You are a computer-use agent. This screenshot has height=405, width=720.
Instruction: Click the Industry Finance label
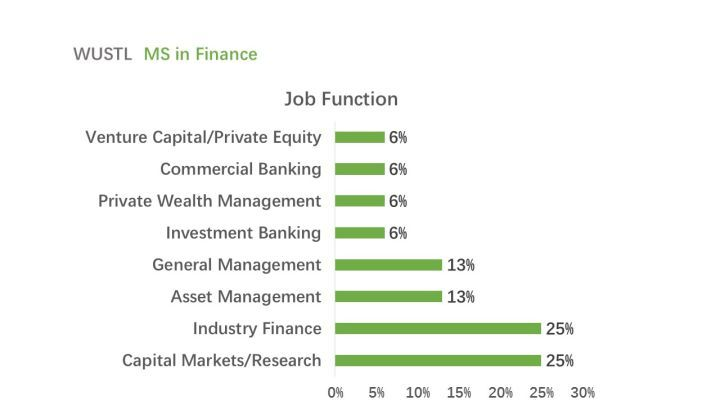[x=257, y=329]
